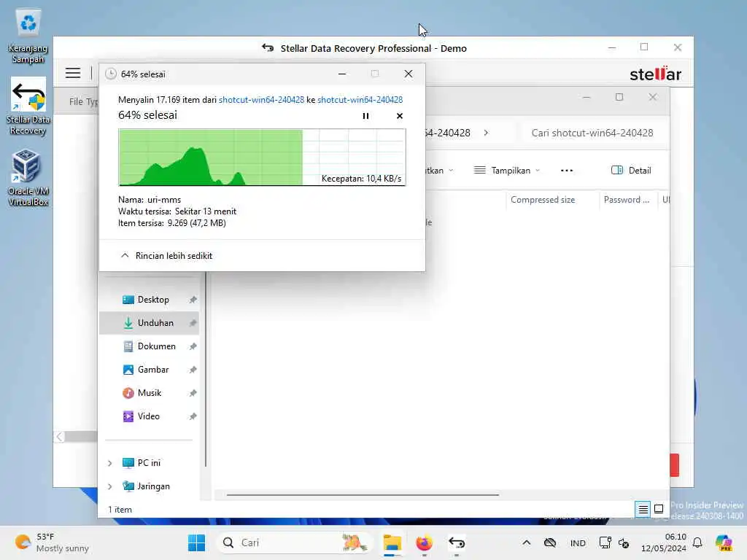Open Keranjang Sampah desktop icon
The image size is (747, 560).
[28, 36]
